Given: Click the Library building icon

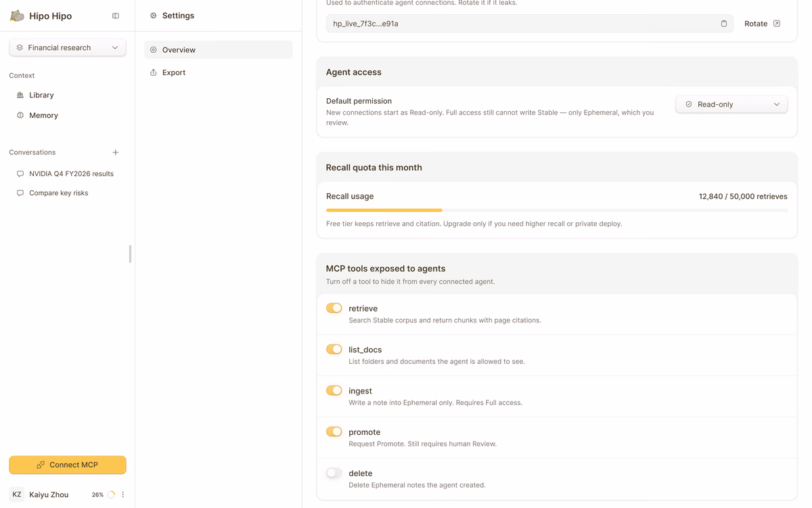Looking at the screenshot, I should (x=20, y=95).
